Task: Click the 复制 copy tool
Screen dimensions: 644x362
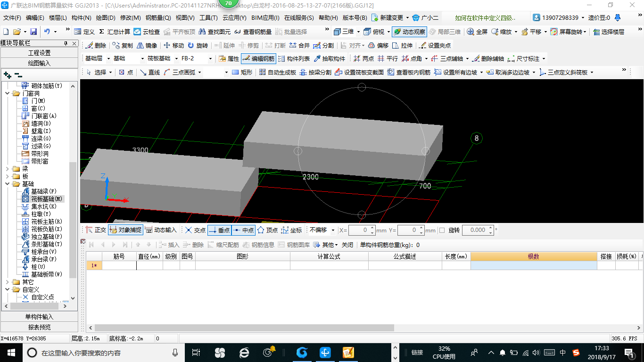Action: [x=123, y=46]
